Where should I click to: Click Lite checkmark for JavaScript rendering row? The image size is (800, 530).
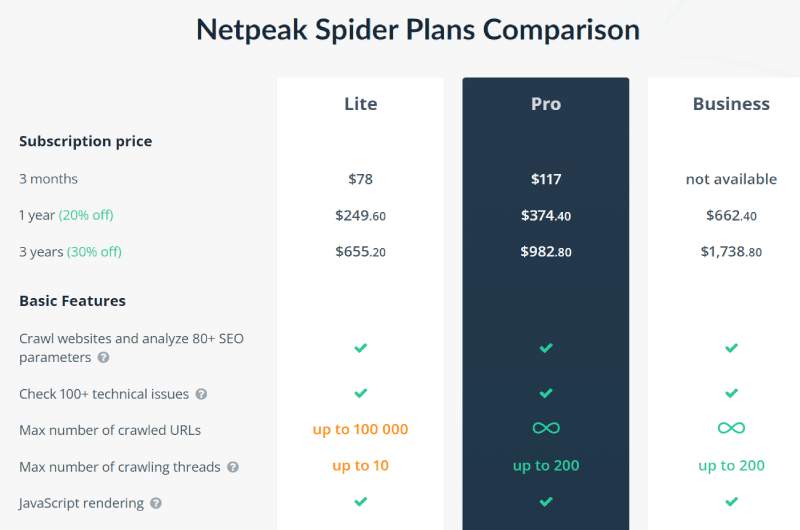coord(361,502)
